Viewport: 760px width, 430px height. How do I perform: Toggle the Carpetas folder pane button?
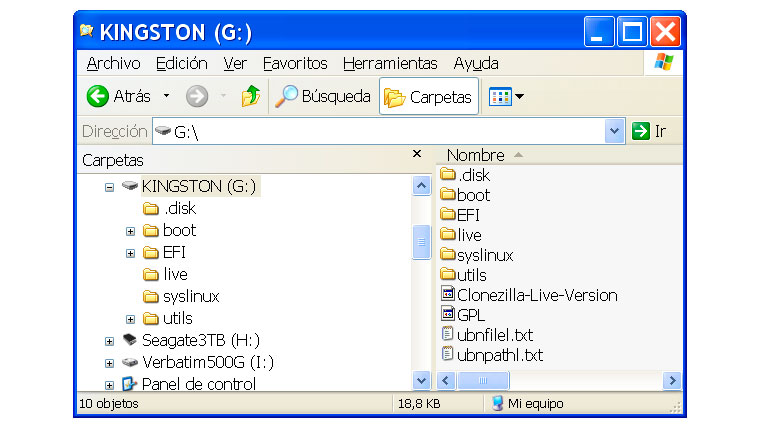click(428, 96)
